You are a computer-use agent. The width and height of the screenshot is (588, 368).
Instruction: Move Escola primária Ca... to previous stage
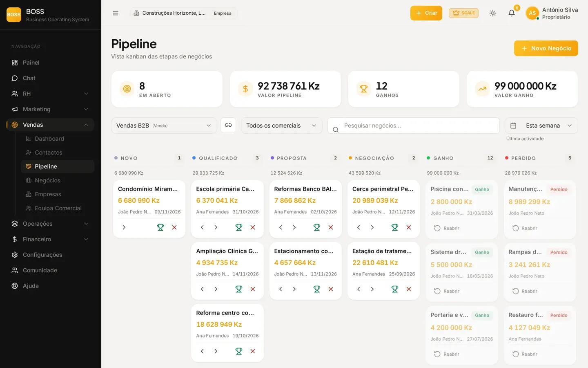[202, 227]
